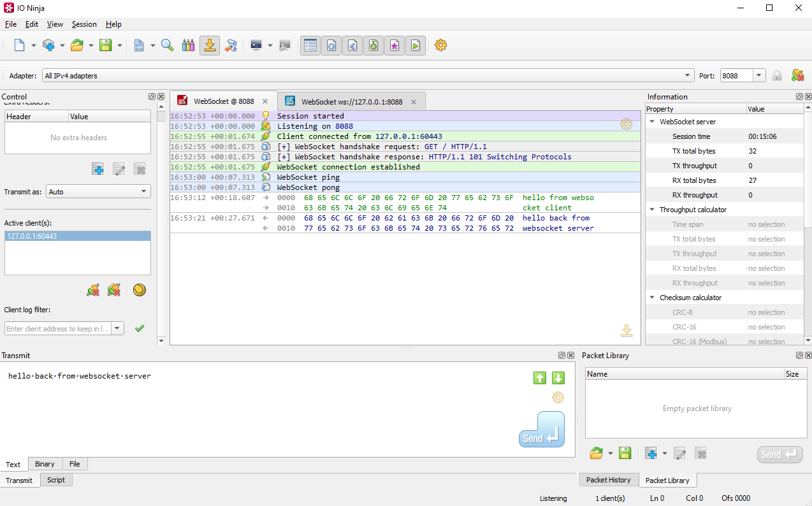This screenshot has height=506, width=812.
Task: Apply client filter with green checkmark
Action: [140, 328]
